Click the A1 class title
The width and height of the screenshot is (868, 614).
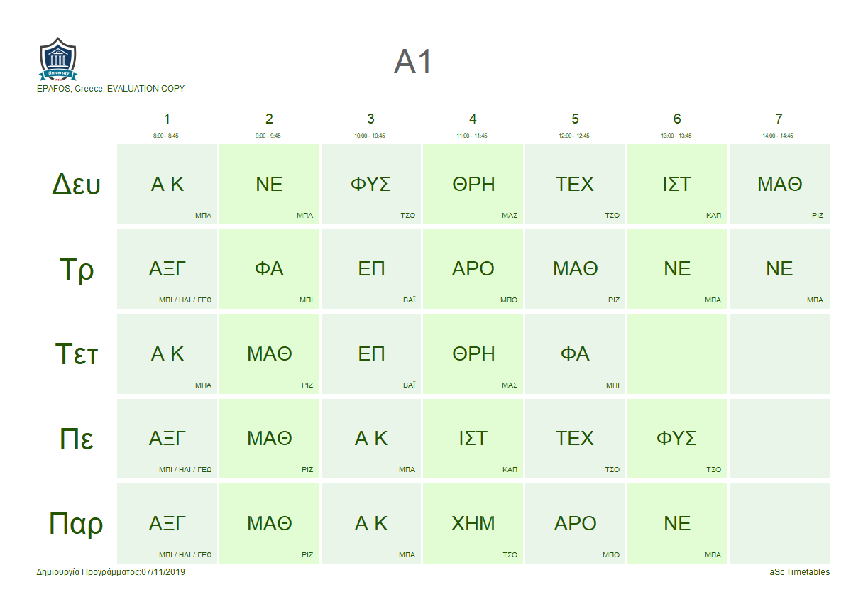point(413,62)
